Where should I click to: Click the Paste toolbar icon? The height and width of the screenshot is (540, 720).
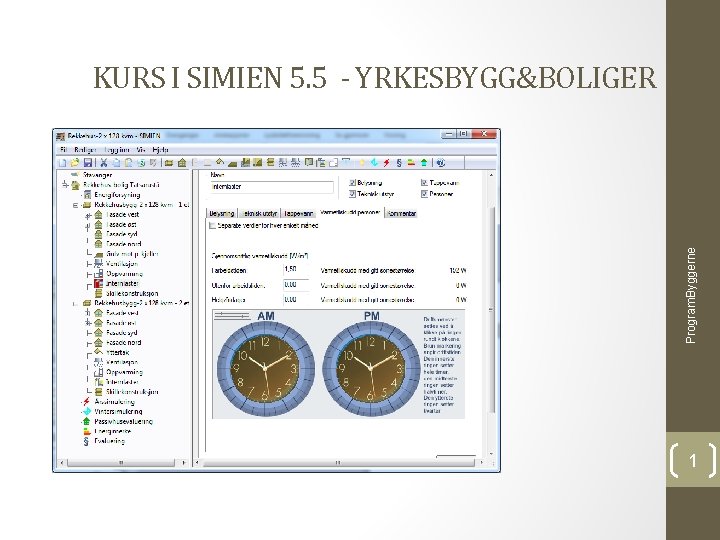click(129, 163)
